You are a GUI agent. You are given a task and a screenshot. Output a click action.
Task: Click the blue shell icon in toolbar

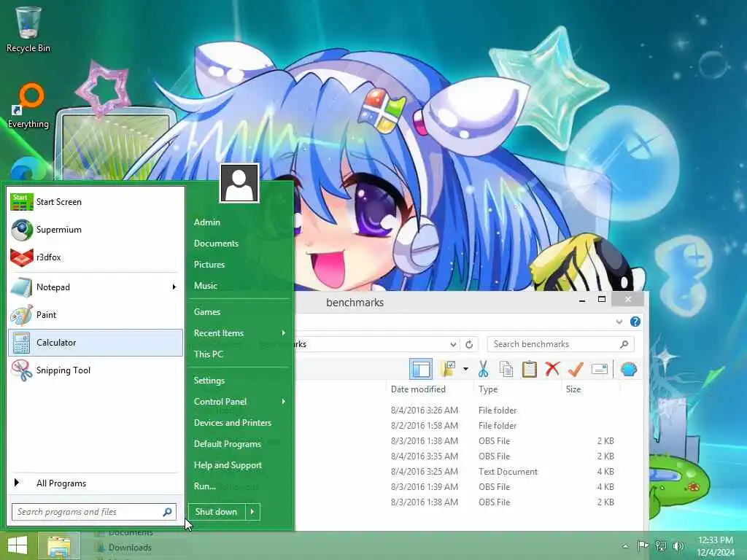629,369
